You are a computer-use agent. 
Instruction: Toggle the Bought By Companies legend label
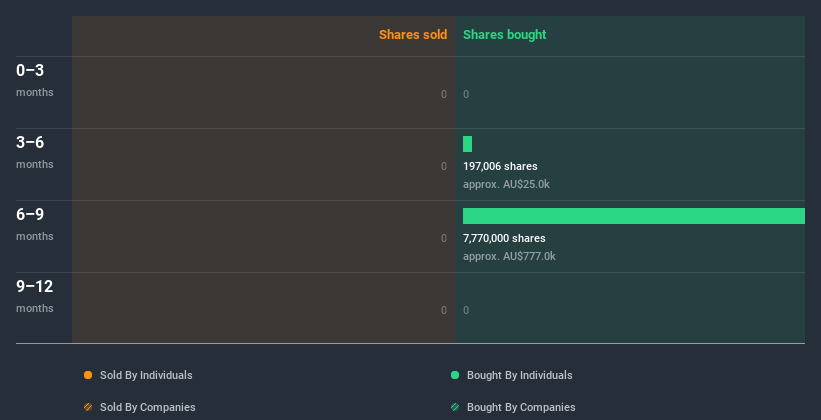521,407
